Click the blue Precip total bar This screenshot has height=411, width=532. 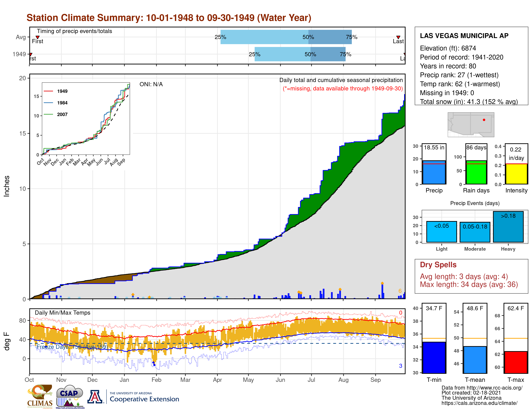click(434, 172)
